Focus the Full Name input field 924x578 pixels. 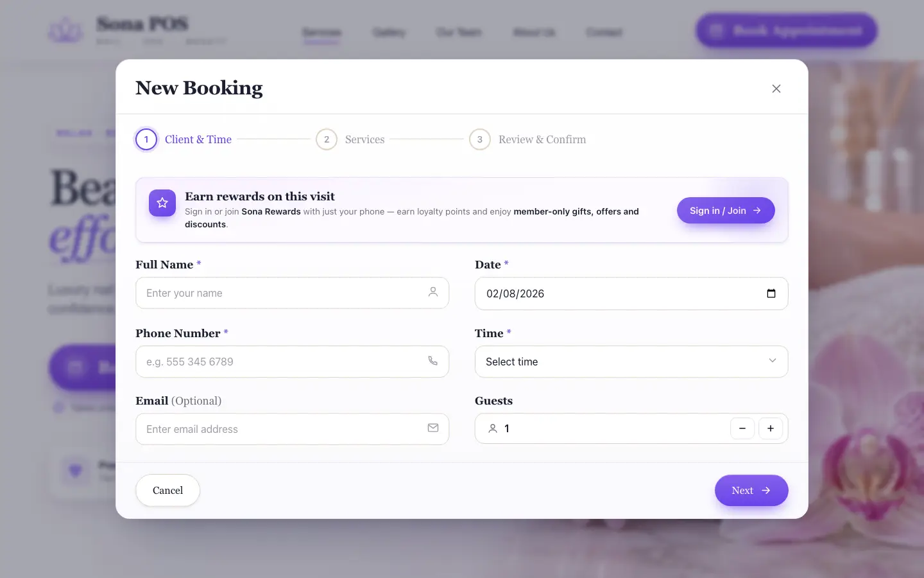click(292, 293)
